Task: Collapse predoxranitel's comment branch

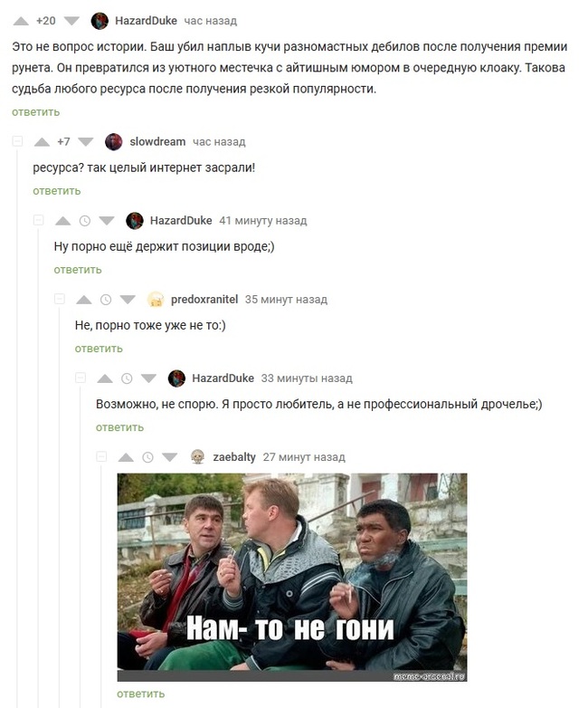Action: (60, 299)
